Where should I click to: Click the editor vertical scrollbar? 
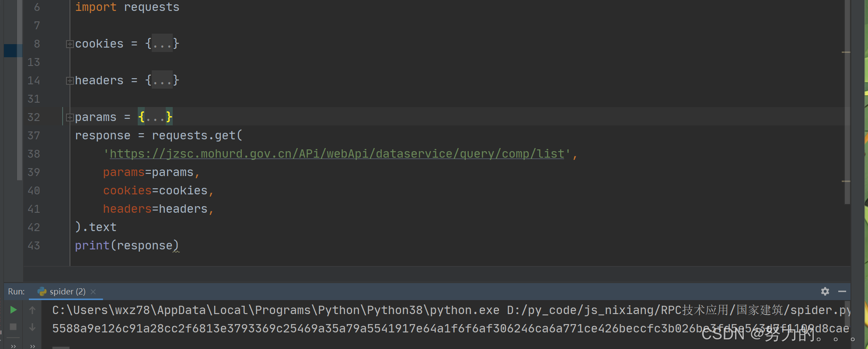point(847,102)
